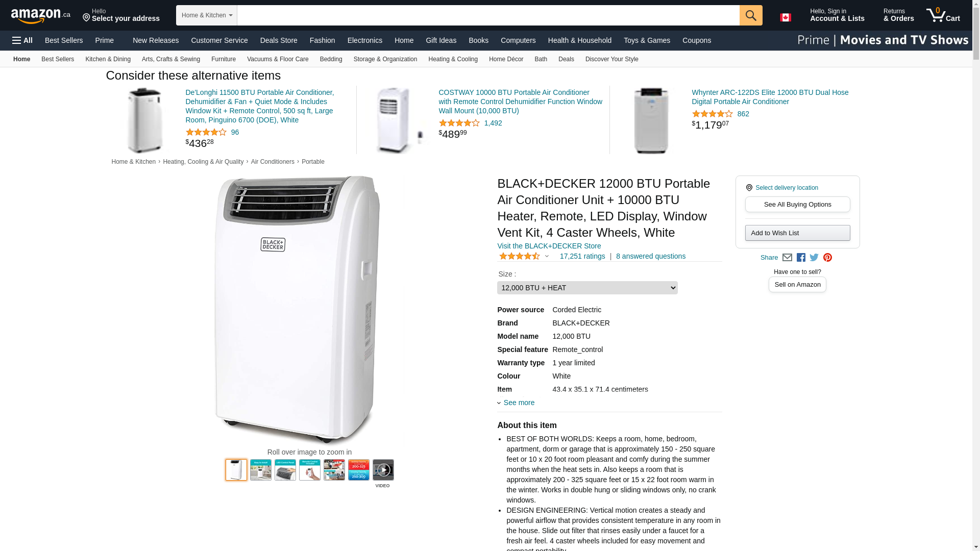This screenshot has width=980, height=551.
Task: Click See All Buying Options button
Action: (797, 205)
